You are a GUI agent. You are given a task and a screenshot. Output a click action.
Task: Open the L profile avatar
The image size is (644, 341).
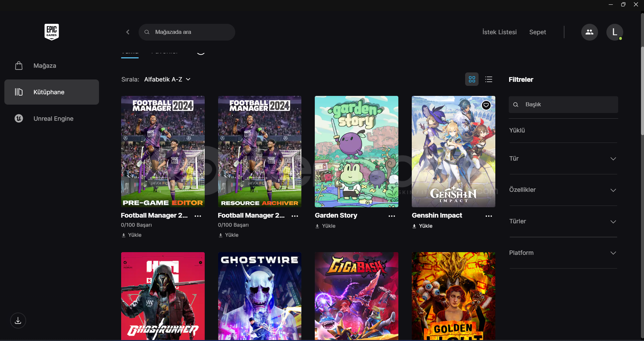614,32
